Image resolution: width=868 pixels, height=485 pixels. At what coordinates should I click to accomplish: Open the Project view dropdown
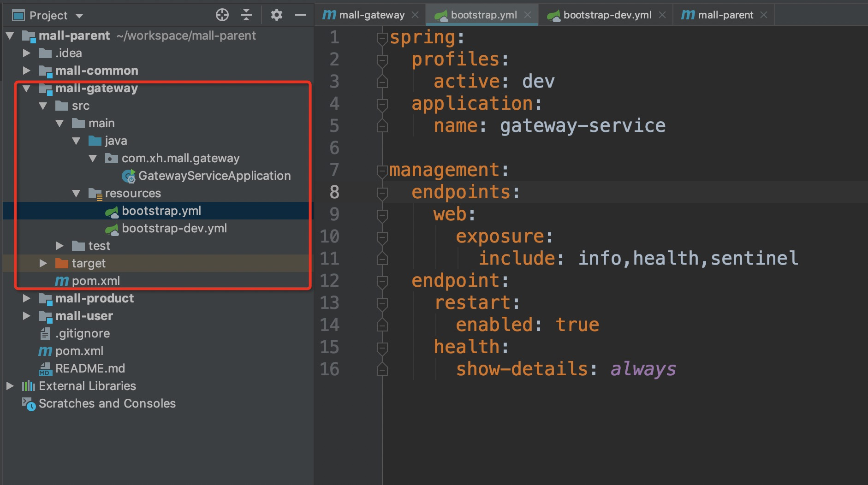click(x=79, y=15)
